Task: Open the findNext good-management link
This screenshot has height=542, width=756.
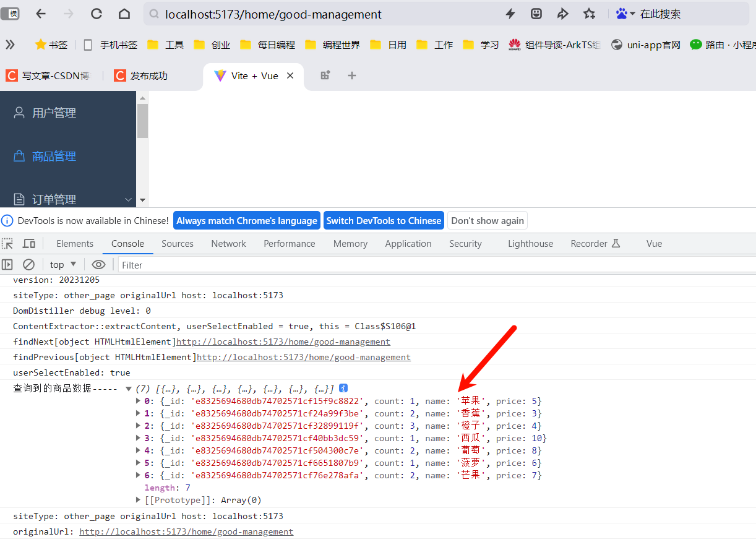Action: [x=283, y=342]
